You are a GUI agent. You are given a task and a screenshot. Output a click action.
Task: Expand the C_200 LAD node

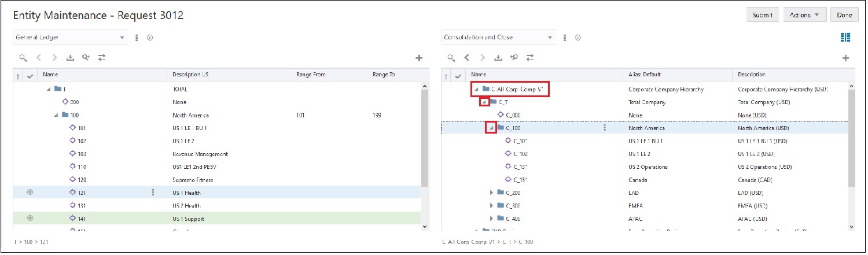click(x=492, y=192)
